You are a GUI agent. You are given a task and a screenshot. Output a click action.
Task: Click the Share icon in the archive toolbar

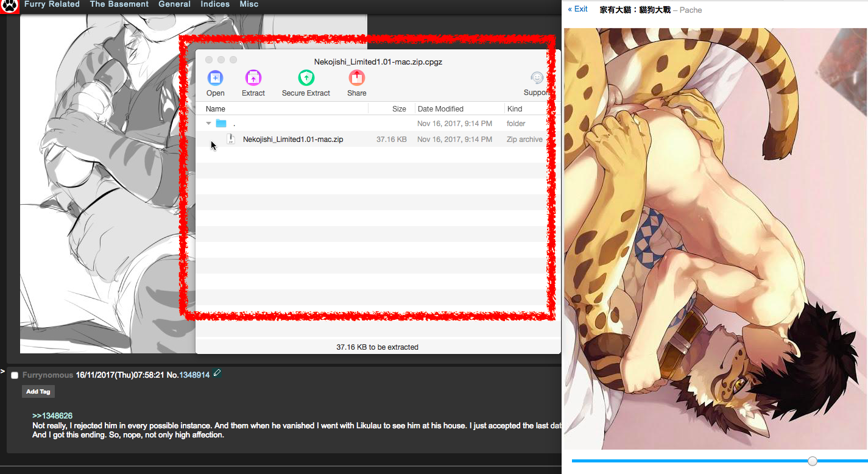[357, 78]
